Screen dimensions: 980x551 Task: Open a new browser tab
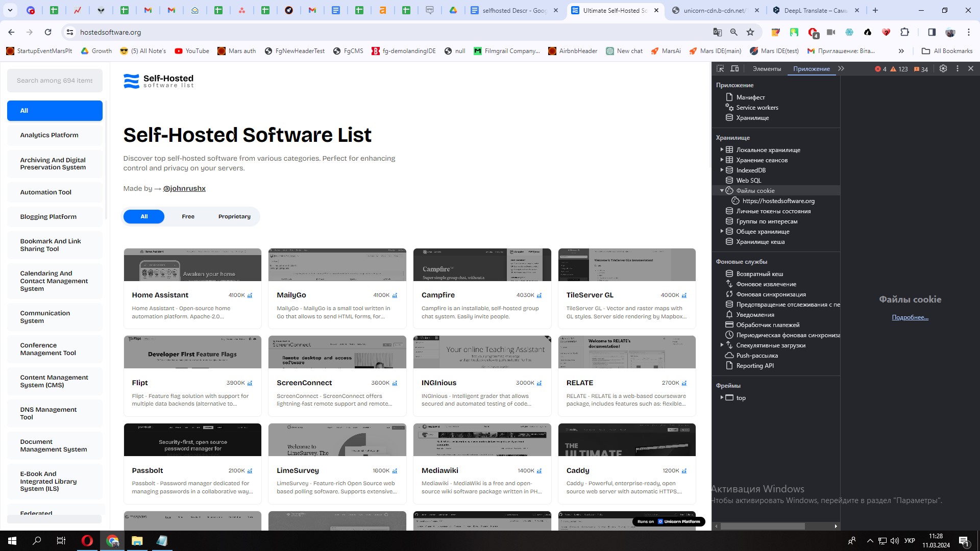tap(875, 10)
